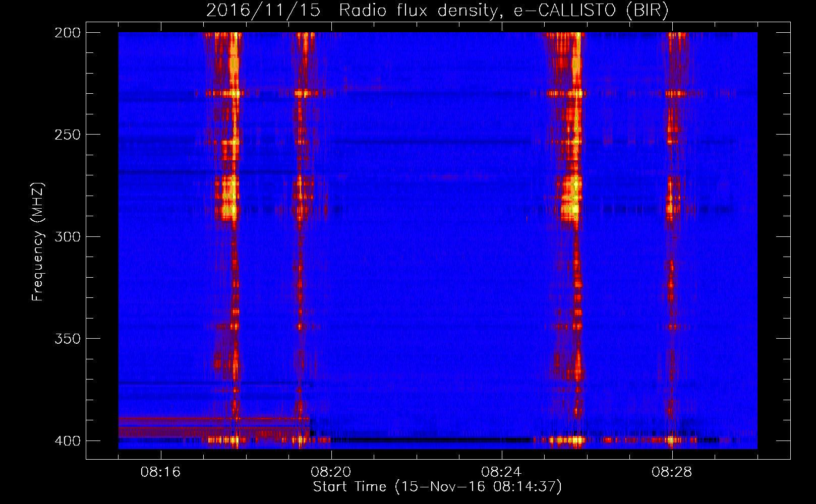This screenshot has height=504, width=816.
Task: Click the 300 frequency tick label
Action: pos(68,236)
